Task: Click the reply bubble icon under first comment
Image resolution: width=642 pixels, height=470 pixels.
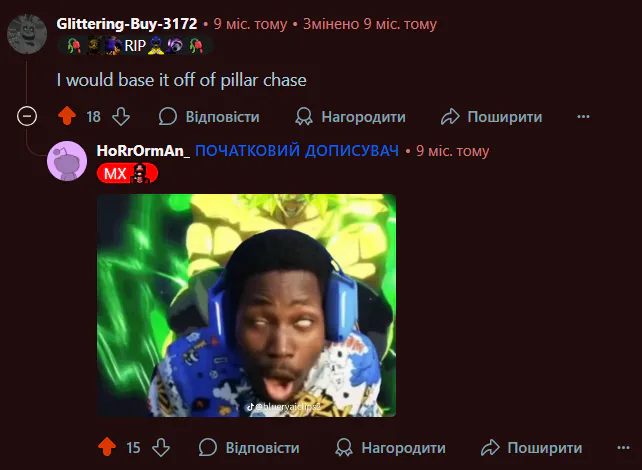Action: pyautogui.click(x=168, y=117)
